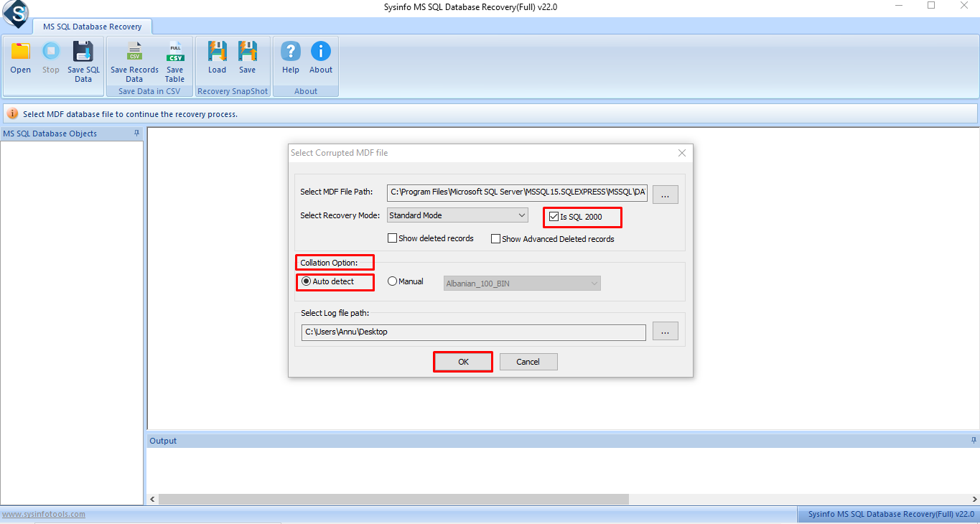Maximize the Sysinfo application window
The image size is (980, 524).
click(x=931, y=6)
